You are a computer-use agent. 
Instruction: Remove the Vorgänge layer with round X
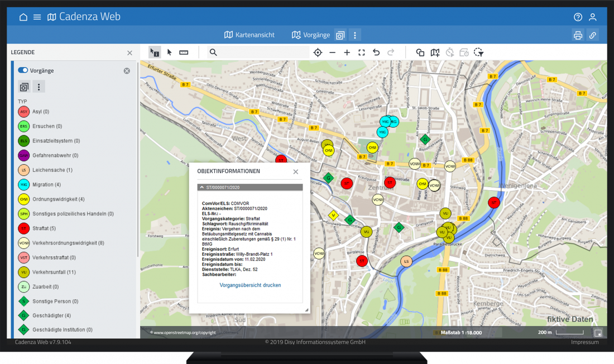tap(127, 71)
